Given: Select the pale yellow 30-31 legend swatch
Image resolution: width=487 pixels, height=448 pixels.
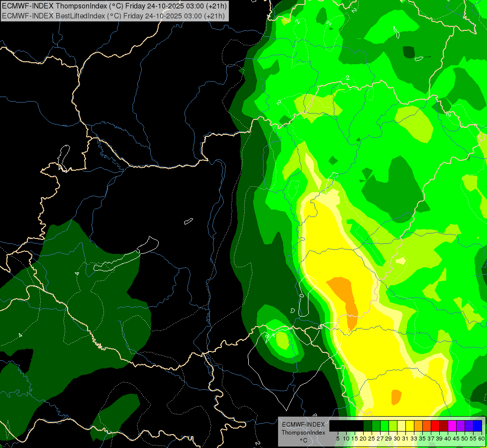Looking at the screenshot, I should pyautogui.click(x=401, y=426).
